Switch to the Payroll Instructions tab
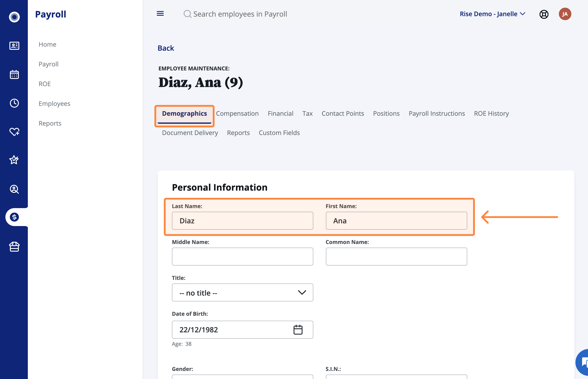The width and height of the screenshot is (588, 379). click(x=437, y=113)
